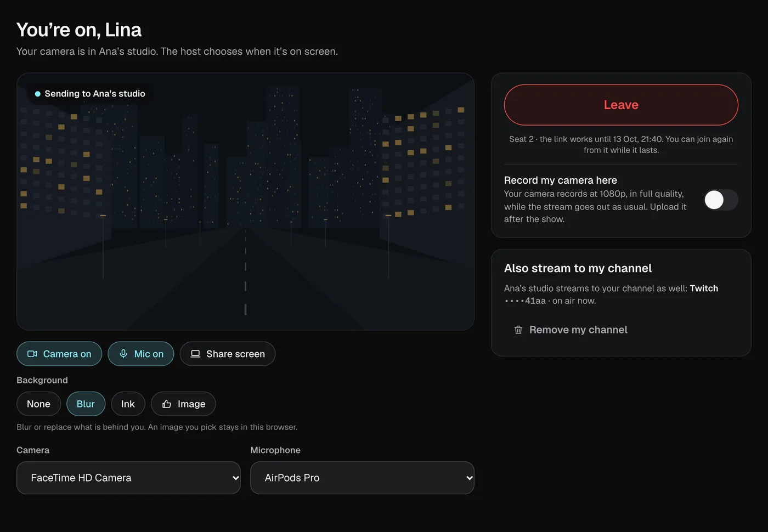The width and height of the screenshot is (768, 532).
Task: Click the microphone icon in Mic on
Action: (123, 354)
